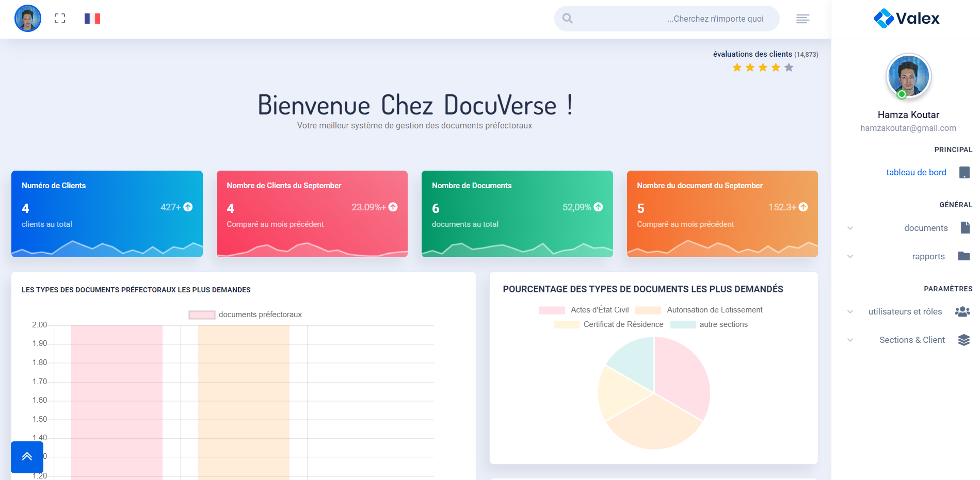Click the sidebar profile photo
Viewport: 980px width, 480px height.
tap(908, 76)
